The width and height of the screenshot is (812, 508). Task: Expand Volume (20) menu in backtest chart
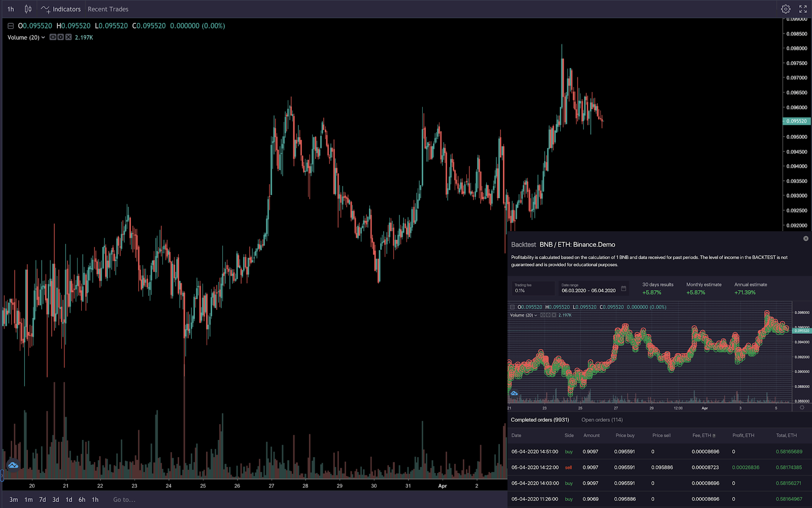click(535, 315)
